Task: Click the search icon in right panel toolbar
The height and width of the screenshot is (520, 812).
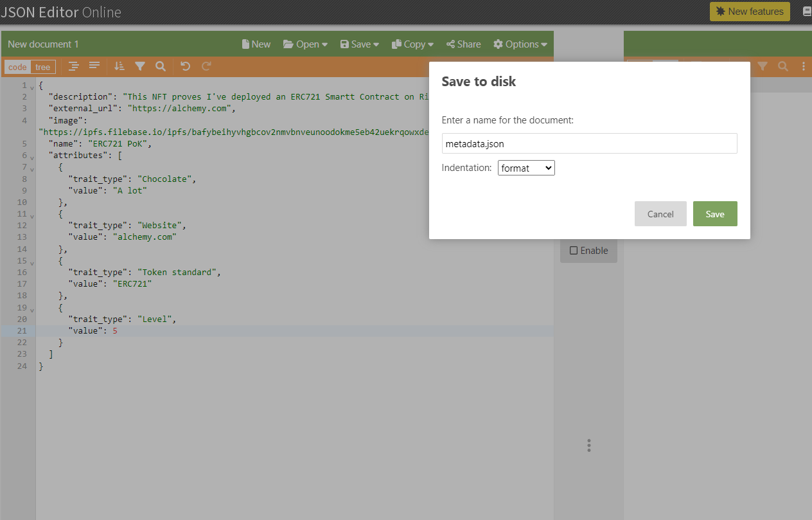Action: point(783,66)
